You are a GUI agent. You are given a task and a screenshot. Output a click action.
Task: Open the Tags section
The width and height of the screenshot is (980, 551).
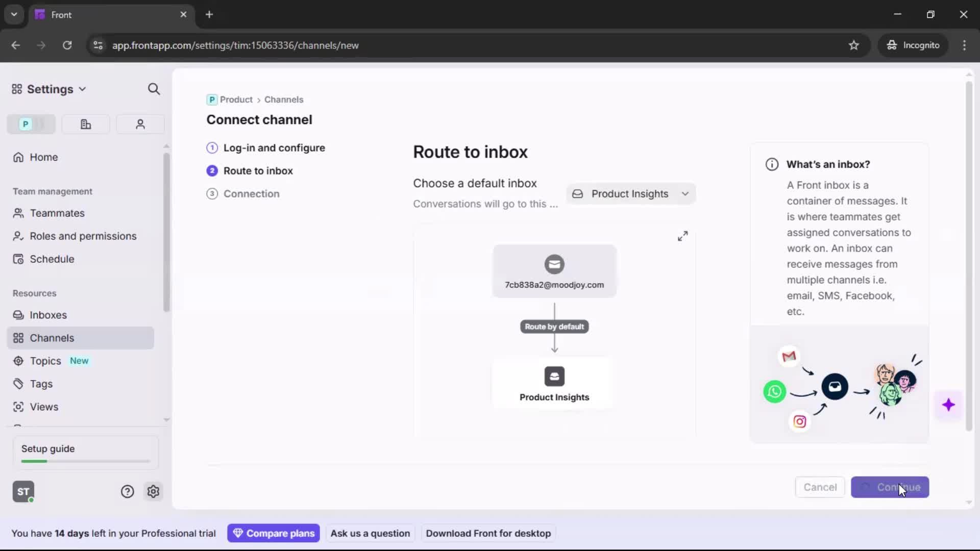[42, 384]
